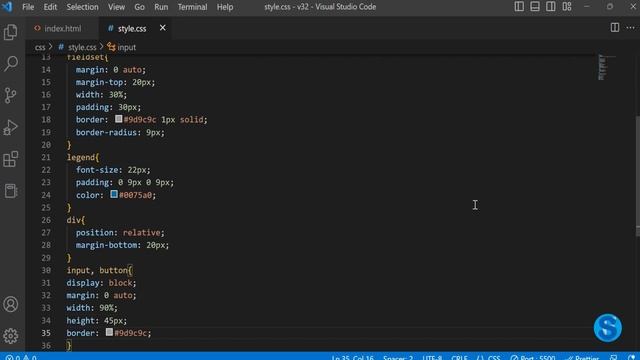The height and width of the screenshot is (360, 640).
Task: Click the vertical editor scrollbar thumb
Action: click(x=638, y=176)
